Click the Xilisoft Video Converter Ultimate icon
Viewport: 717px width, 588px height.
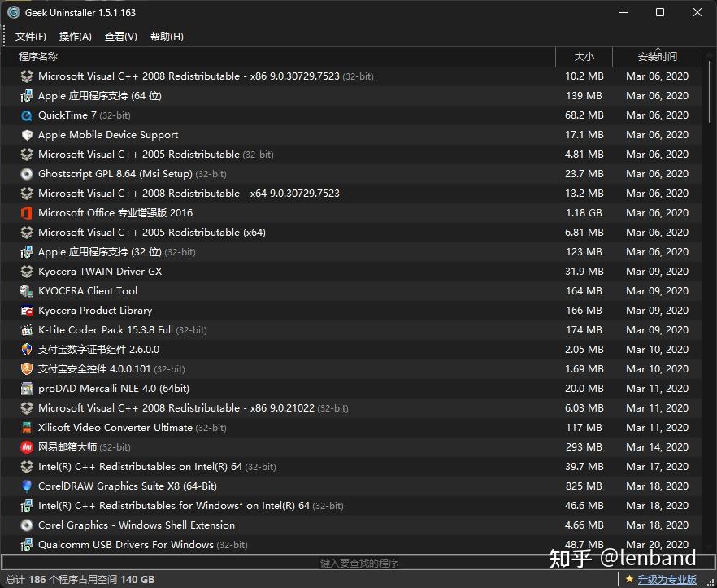(x=27, y=428)
